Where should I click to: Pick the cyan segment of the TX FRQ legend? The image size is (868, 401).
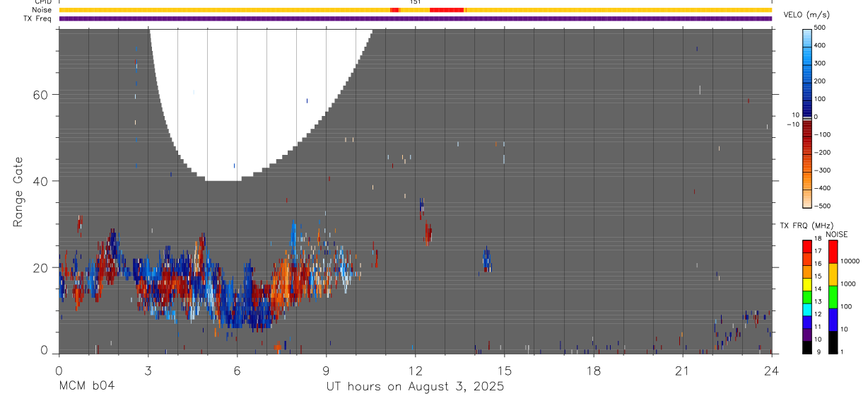point(807,310)
